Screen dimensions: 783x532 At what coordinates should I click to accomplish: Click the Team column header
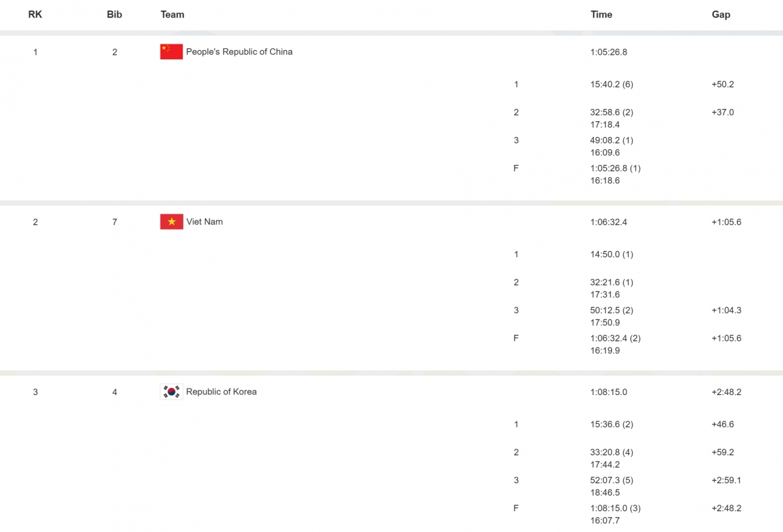click(172, 14)
